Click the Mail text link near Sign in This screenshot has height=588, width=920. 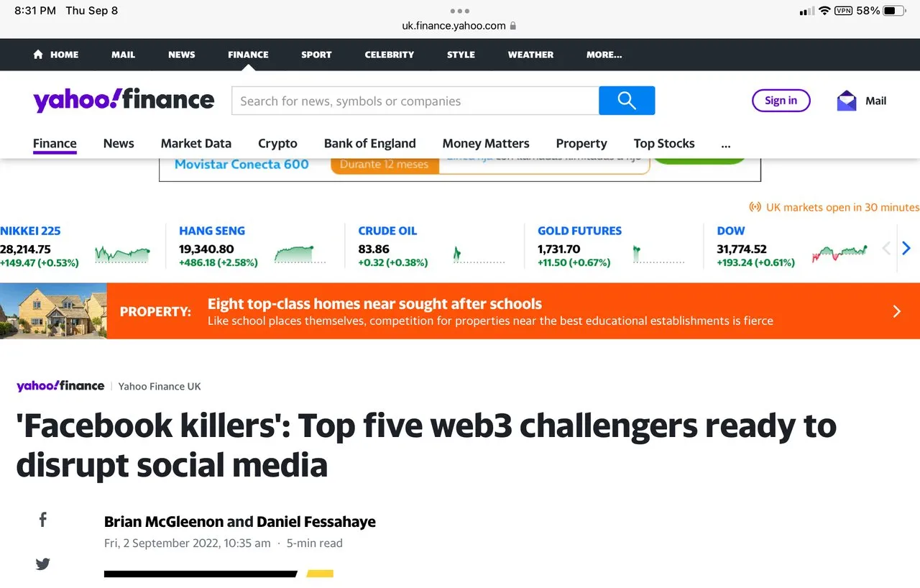coord(875,101)
